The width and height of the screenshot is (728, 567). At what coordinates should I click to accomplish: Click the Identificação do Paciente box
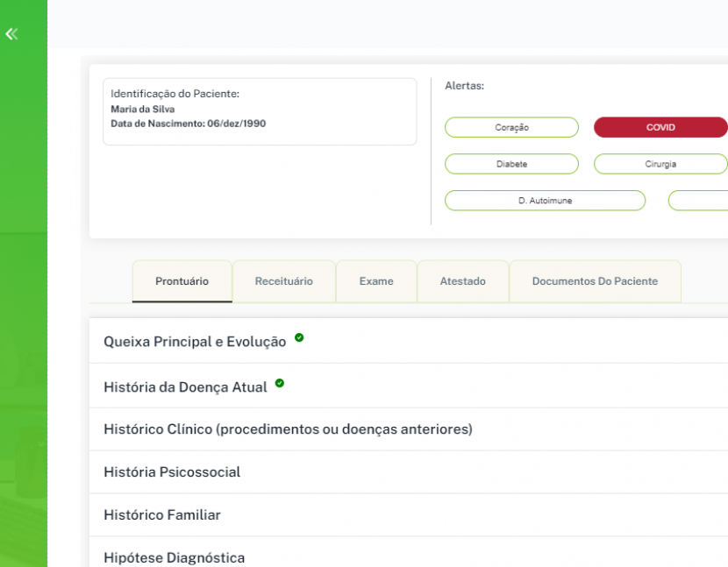[x=260, y=111]
